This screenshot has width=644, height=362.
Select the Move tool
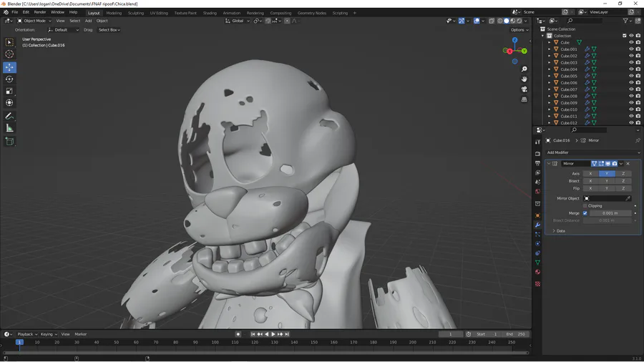[x=9, y=67]
